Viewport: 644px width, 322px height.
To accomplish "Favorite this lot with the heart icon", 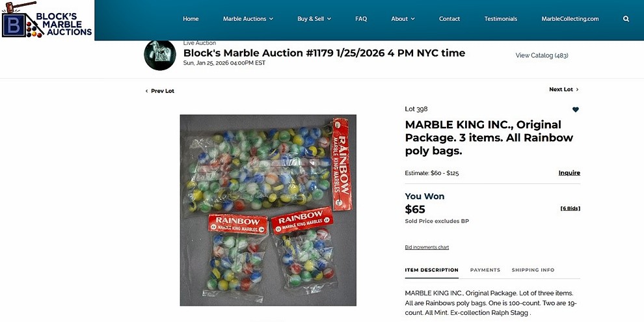I will (x=575, y=109).
